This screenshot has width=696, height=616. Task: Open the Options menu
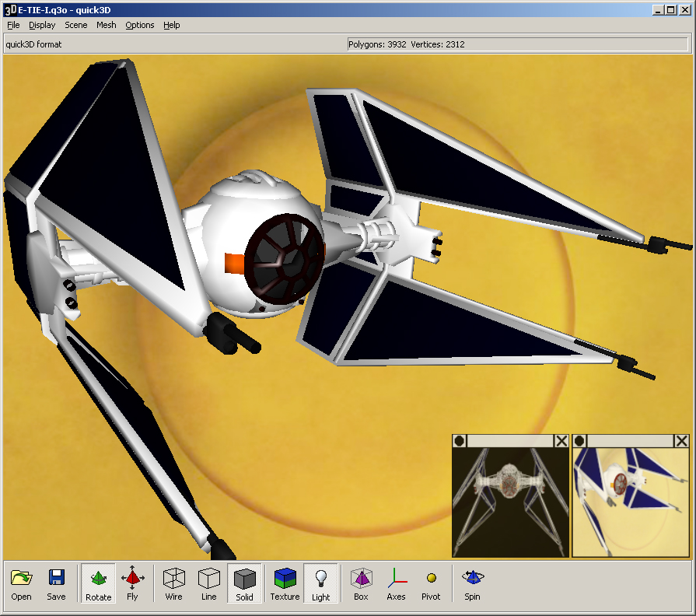point(140,25)
